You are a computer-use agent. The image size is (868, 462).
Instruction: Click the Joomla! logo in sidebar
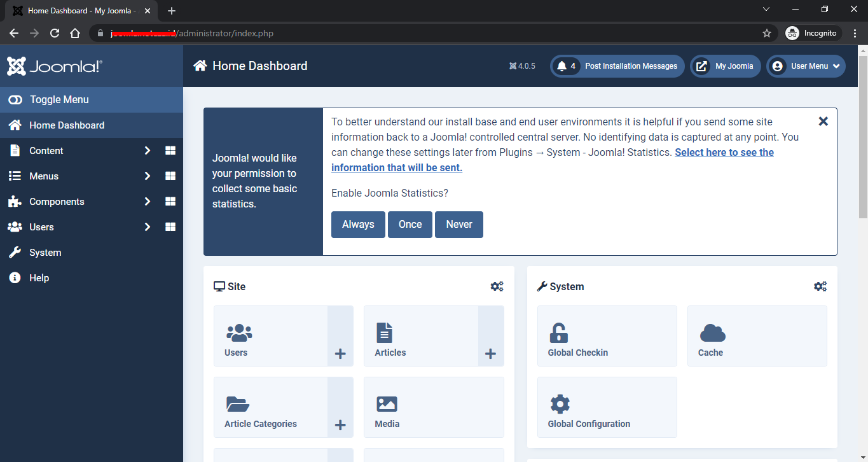point(55,66)
